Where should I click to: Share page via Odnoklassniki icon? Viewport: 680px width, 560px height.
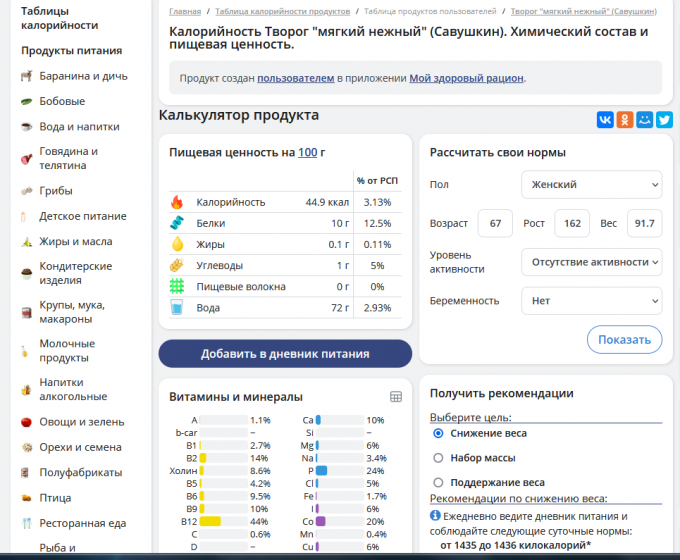(625, 119)
